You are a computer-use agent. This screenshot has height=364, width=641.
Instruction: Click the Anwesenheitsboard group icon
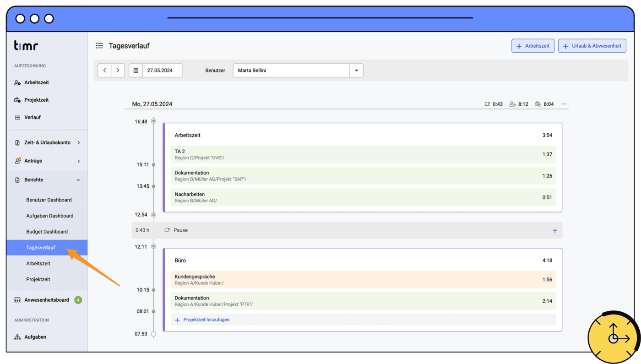[x=17, y=300]
